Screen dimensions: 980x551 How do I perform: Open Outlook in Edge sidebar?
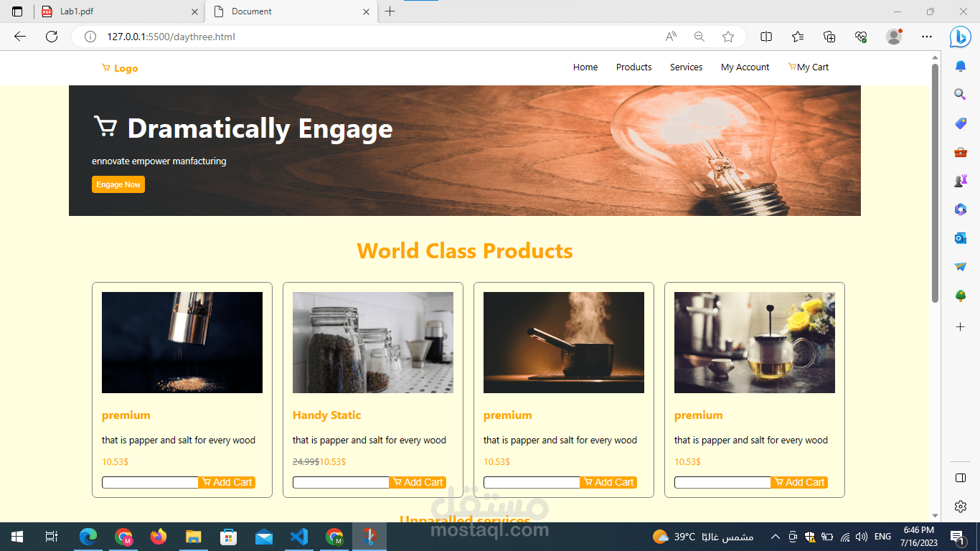click(x=961, y=238)
